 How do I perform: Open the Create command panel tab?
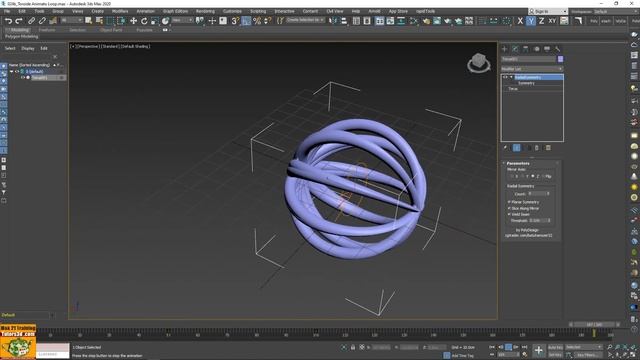pos(504,49)
